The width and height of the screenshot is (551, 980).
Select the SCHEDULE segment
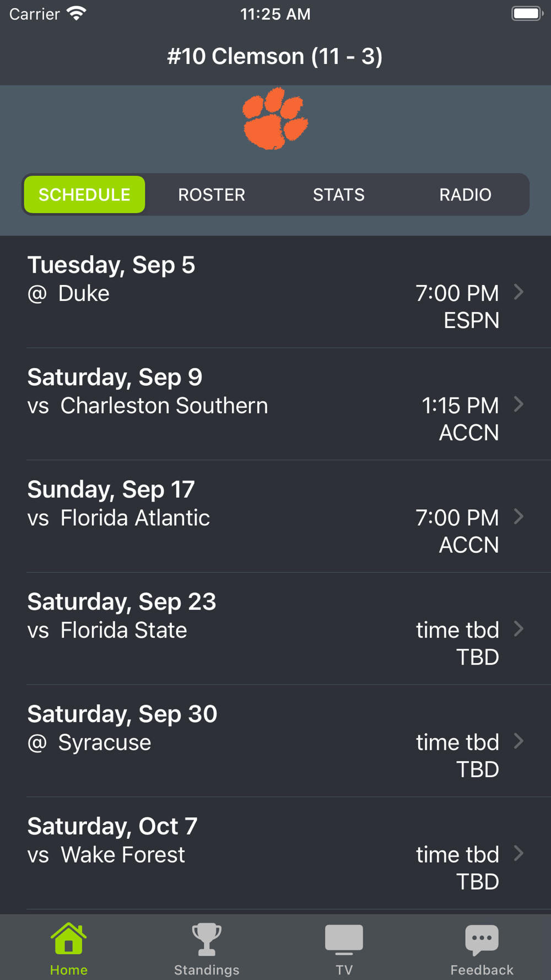click(84, 195)
